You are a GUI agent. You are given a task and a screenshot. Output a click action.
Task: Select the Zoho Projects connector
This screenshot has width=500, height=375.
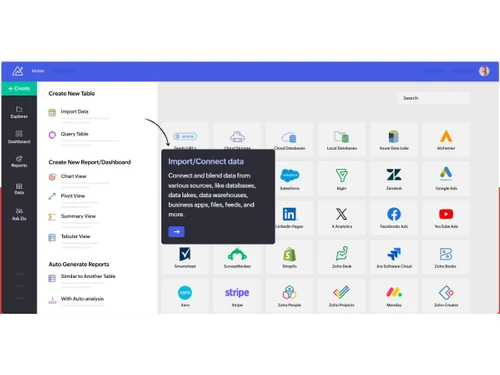pos(342,296)
